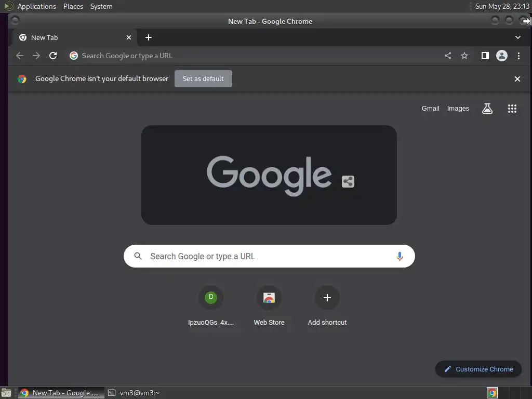Select New Tab - Google Chrome taskbar entry
This screenshot has height=399, width=532.
pyautogui.click(x=61, y=393)
